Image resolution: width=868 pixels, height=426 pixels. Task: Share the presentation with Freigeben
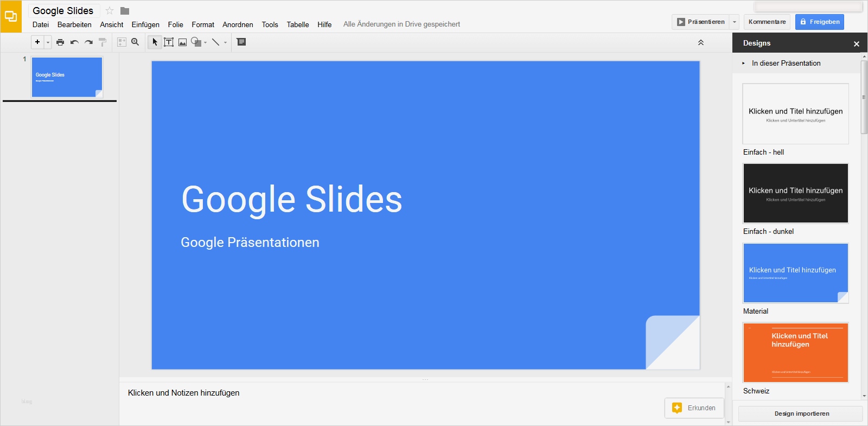pyautogui.click(x=820, y=22)
